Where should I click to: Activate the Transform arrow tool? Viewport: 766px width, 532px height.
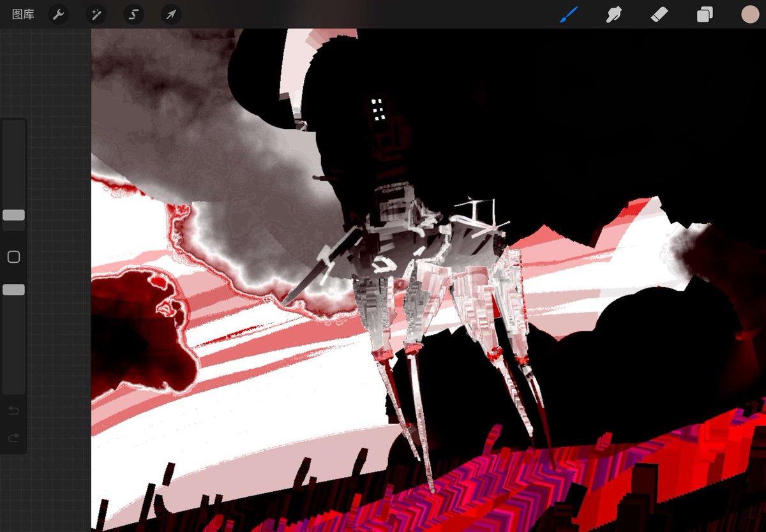click(171, 14)
